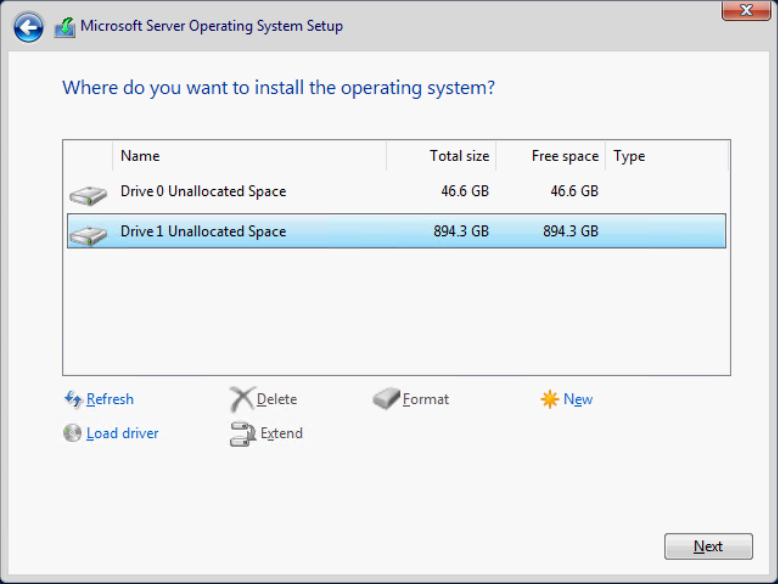The image size is (778, 584).
Task: Click the Refresh link text
Action: pyautogui.click(x=110, y=399)
